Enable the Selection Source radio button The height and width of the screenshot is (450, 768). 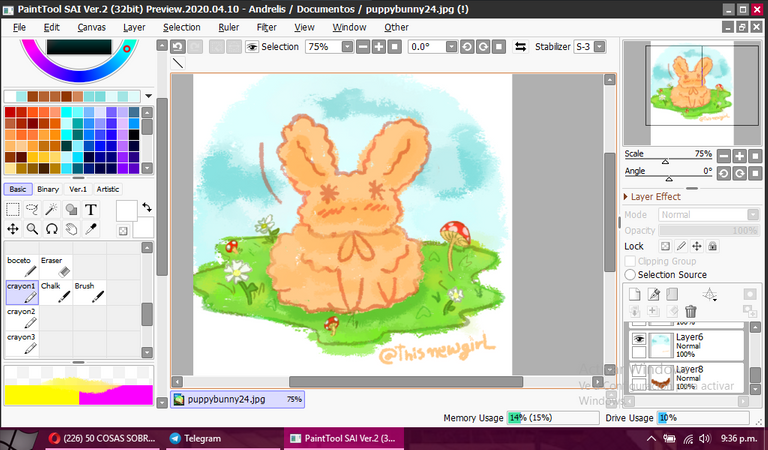(631, 275)
